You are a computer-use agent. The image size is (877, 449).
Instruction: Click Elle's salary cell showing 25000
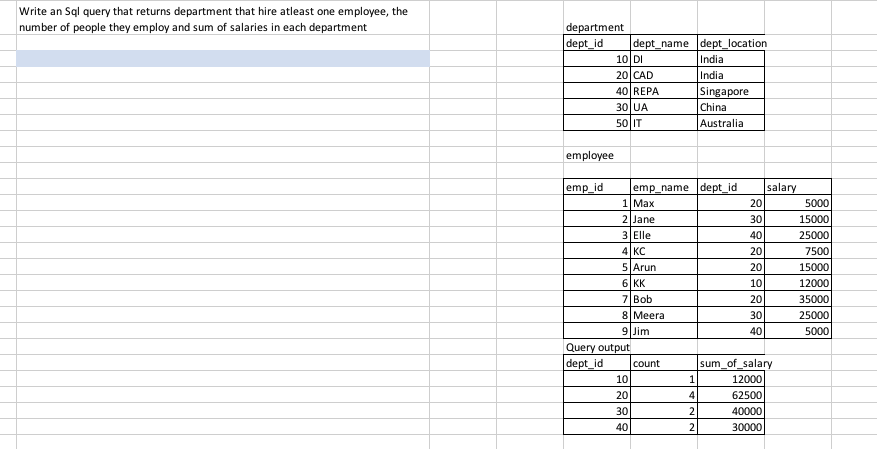(x=798, y=235)
